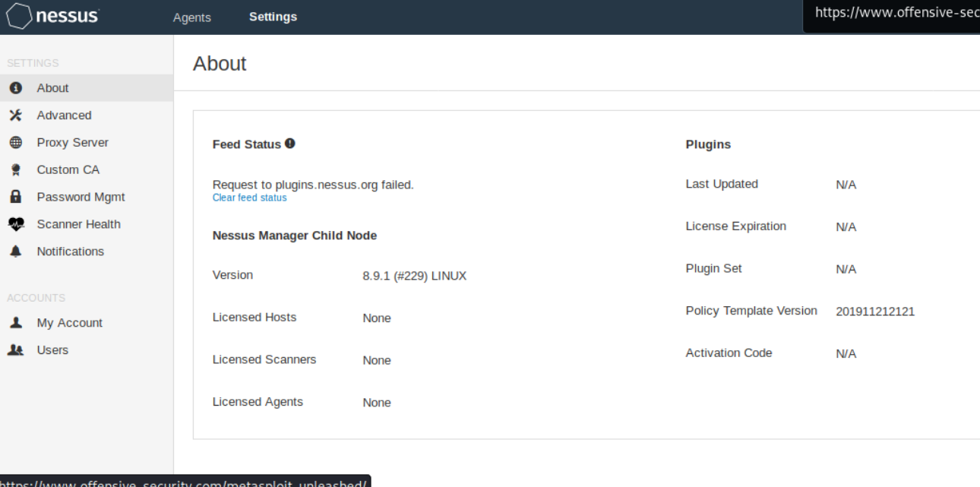Click the Clear feed status link
The width and height of the screenshot is (980, 487).
click(x=249, y=198)
